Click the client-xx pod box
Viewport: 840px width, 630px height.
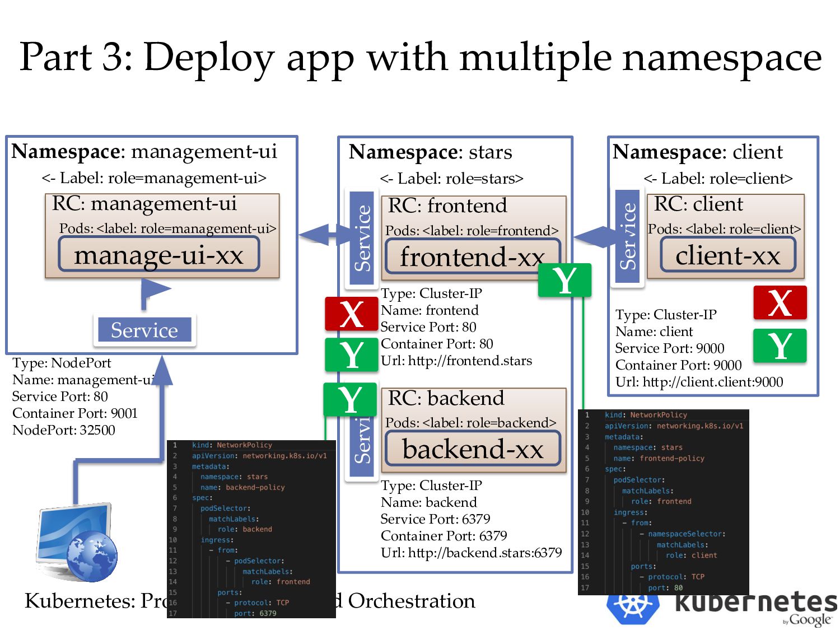[x=728, y=255]
